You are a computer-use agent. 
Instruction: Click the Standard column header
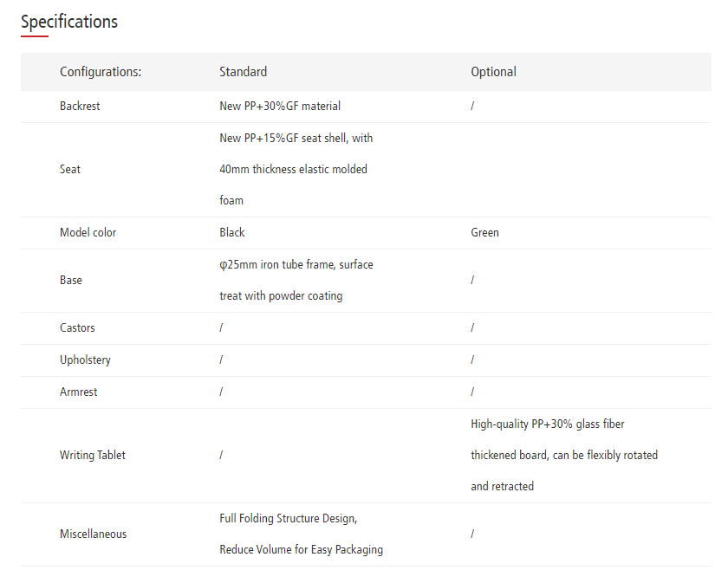(x=243, y=72)
